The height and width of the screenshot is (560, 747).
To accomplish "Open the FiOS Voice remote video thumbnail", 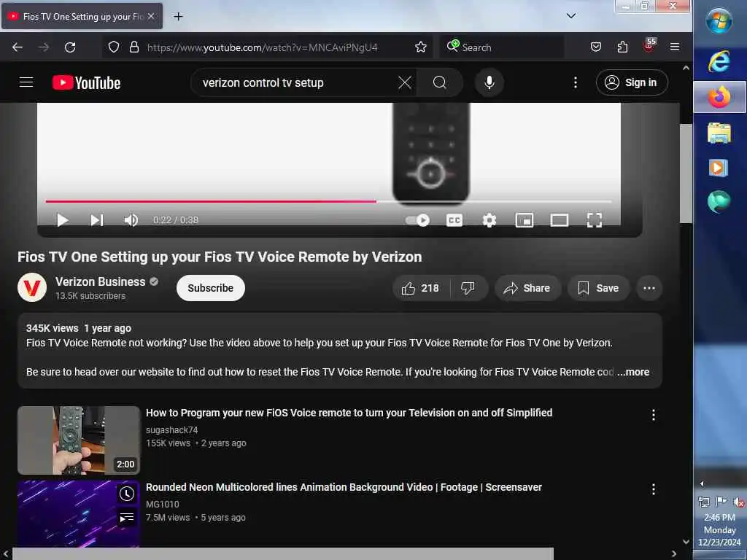I will [x=79, y=440].
